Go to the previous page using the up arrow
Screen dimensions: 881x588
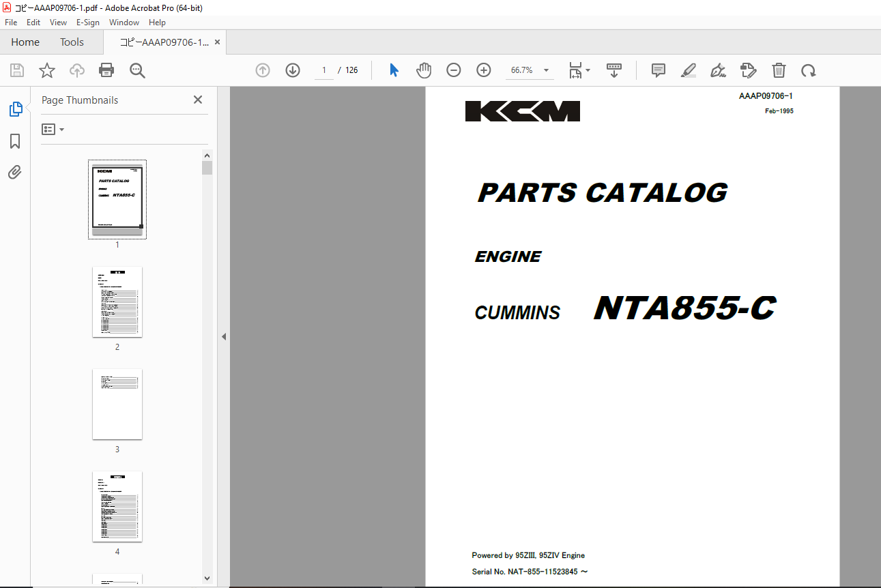pos(263,70)
